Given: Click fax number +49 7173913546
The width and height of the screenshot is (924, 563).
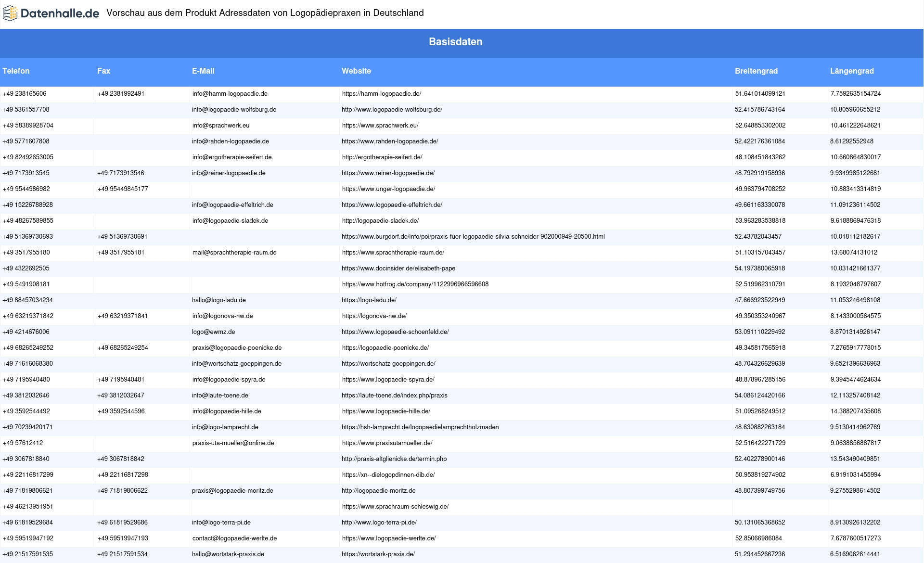Looking at the screenshot, I should click(120, 173).
